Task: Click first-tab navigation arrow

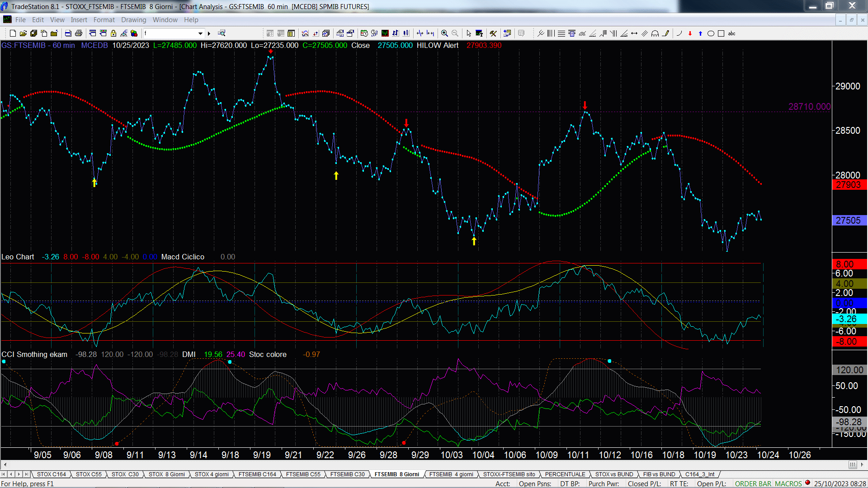Action: (4, 474)
